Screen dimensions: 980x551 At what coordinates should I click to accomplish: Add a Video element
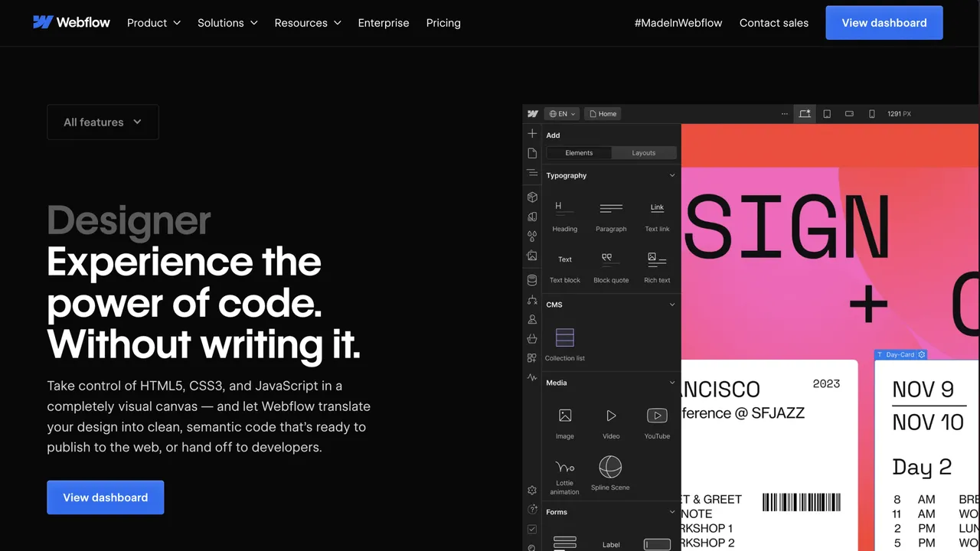point(611,423)
